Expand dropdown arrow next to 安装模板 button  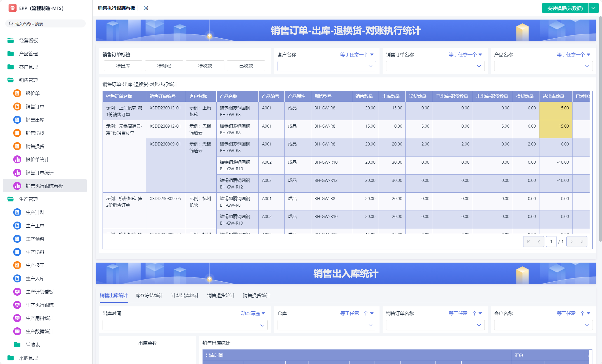593,8
